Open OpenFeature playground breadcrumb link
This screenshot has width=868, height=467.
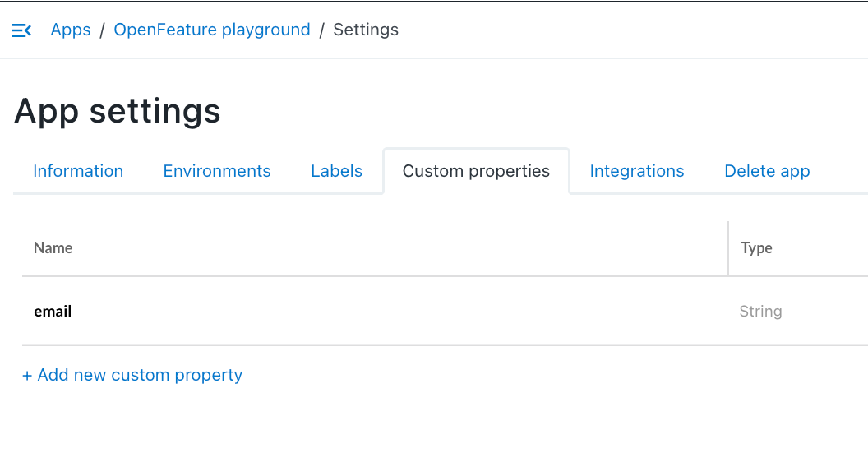pyautogui.click(x=212, y=30)
